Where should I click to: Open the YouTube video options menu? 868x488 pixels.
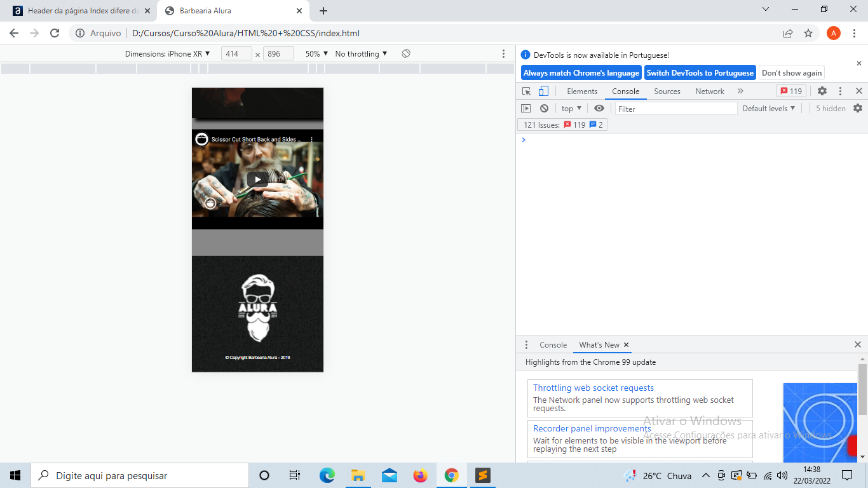tap(311, 139)
